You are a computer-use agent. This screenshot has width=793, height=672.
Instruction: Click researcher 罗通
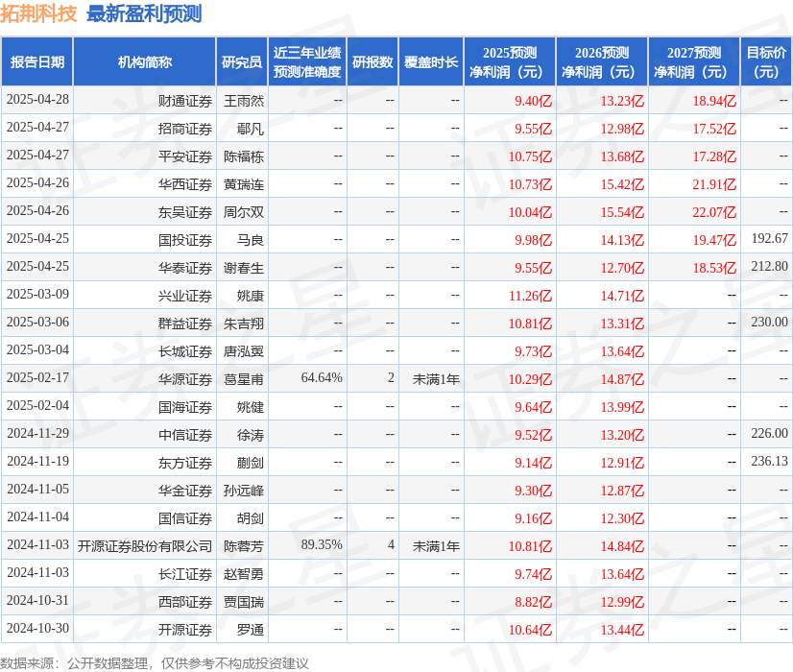[251, 630]
